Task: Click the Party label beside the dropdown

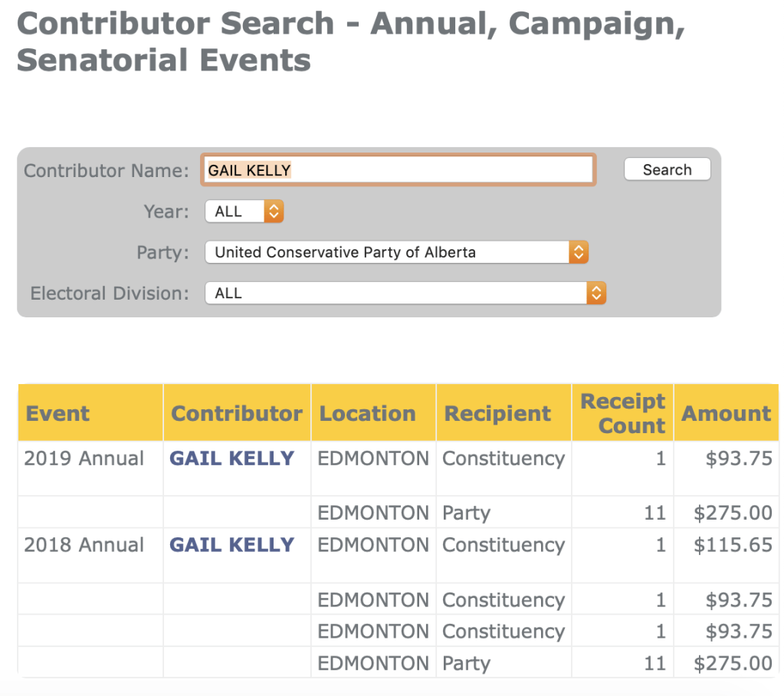Action: point(162,252)
